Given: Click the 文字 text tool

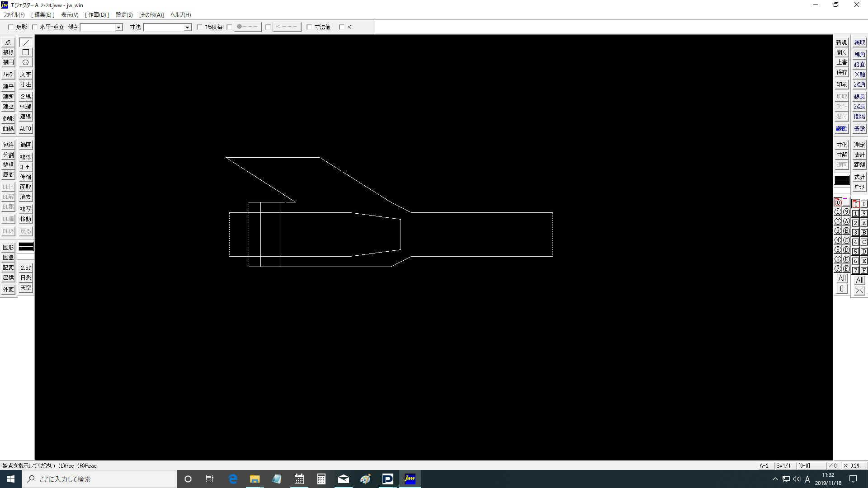Looking at the screenshot, I should coord(26,75).
